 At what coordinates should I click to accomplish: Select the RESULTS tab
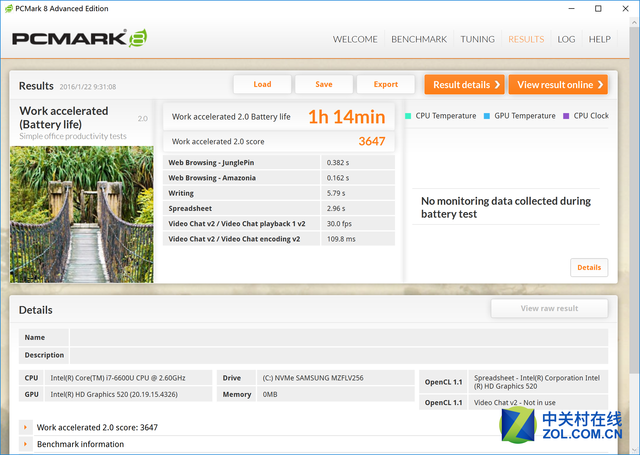tap(526, 39)
